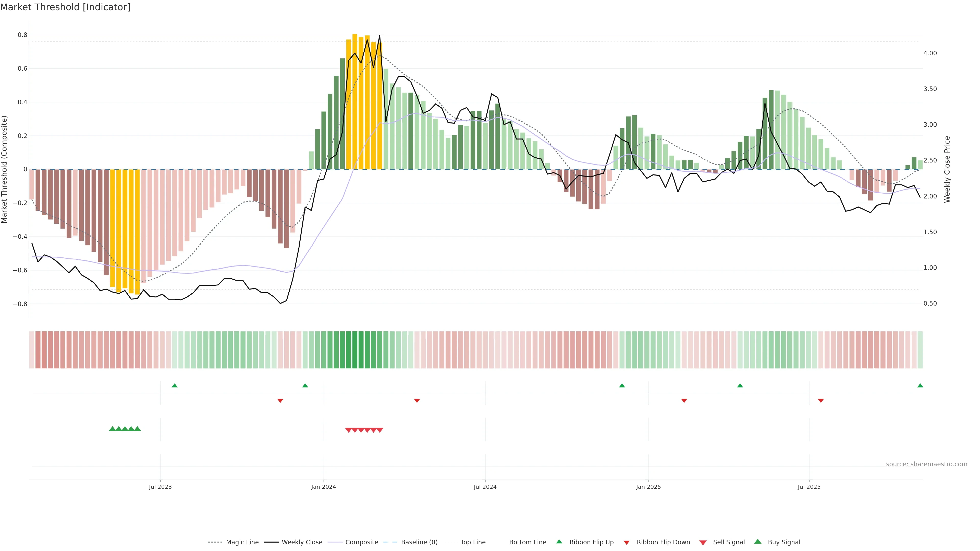Image resolution: width=980 pixels, height=551 pixels.
Task: Click the Ribbon Flip Down legend triangle icon
Action: [627, 543]
